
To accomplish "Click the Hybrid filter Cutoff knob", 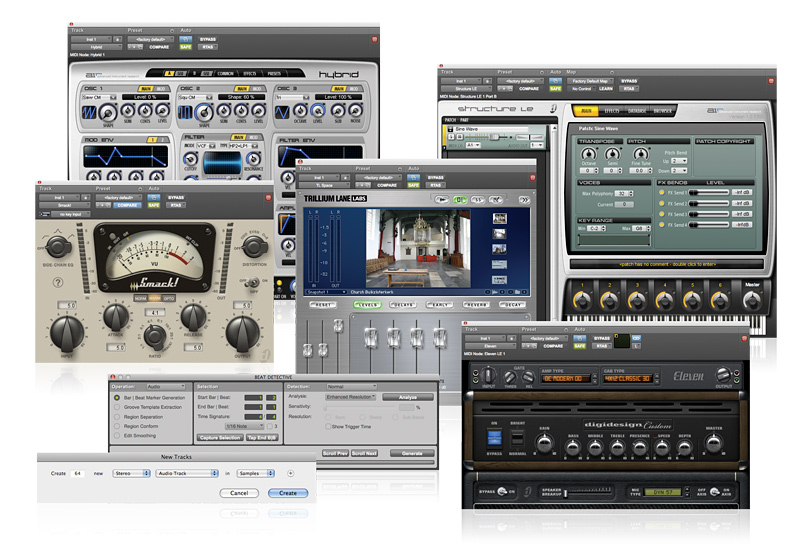I will click(x=190, y=159).
